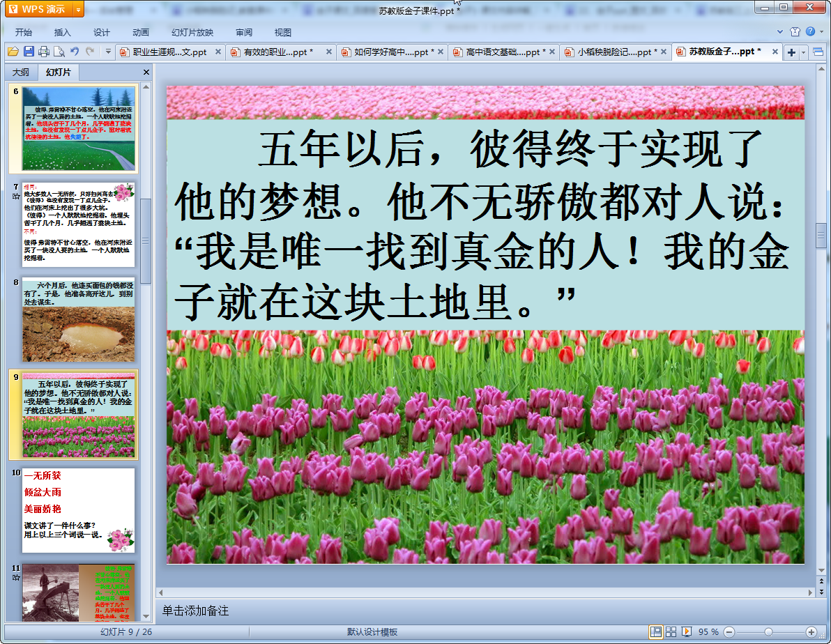Open the help dropdown arrow beside question mark
The image size is (831, 644).
pos(821,32)
